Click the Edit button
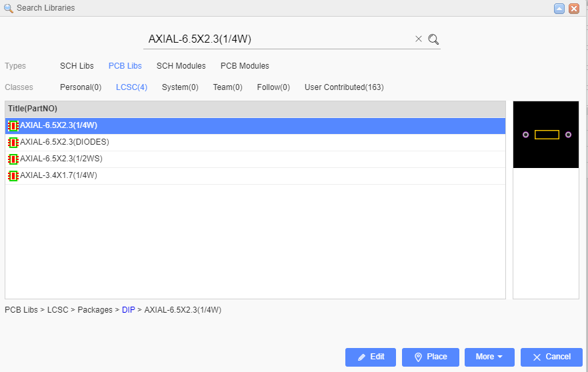This screenshot has width=588, height=372. (371, 357)
